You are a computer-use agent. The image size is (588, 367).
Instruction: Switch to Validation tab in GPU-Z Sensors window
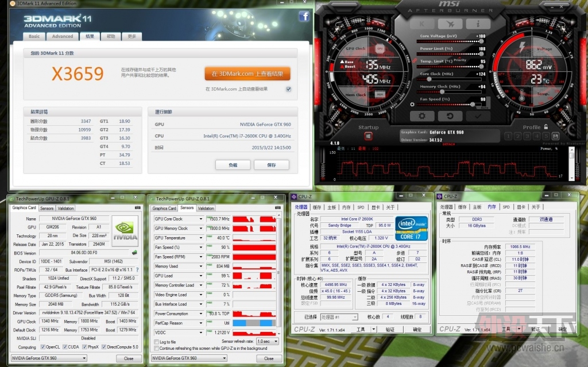(x=206, y=208)
